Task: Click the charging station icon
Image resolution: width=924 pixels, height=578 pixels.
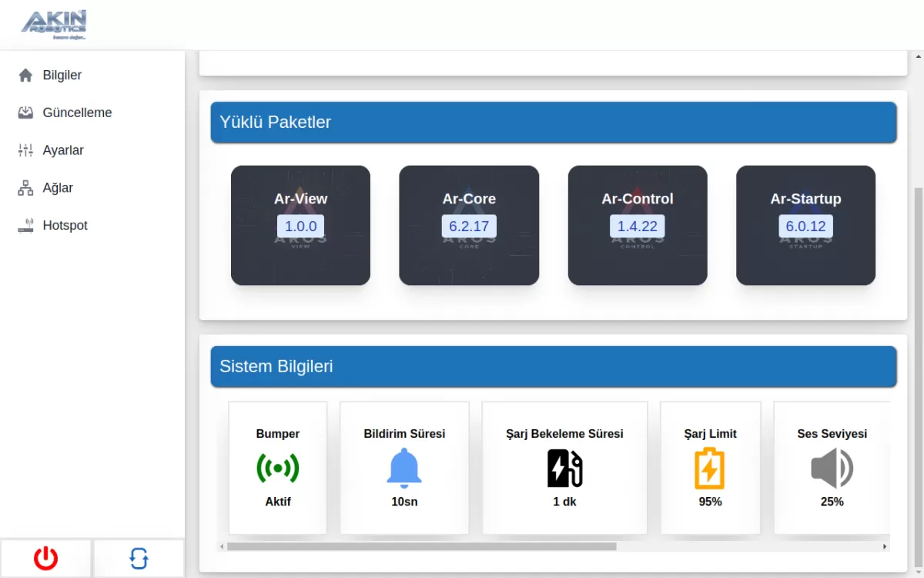Action: coord(564,469)
